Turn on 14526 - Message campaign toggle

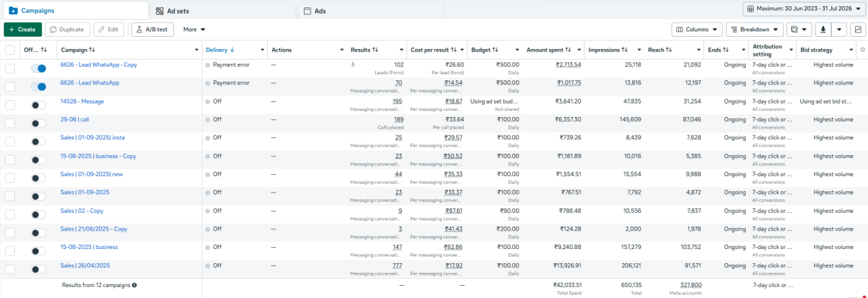pos(39,105)
